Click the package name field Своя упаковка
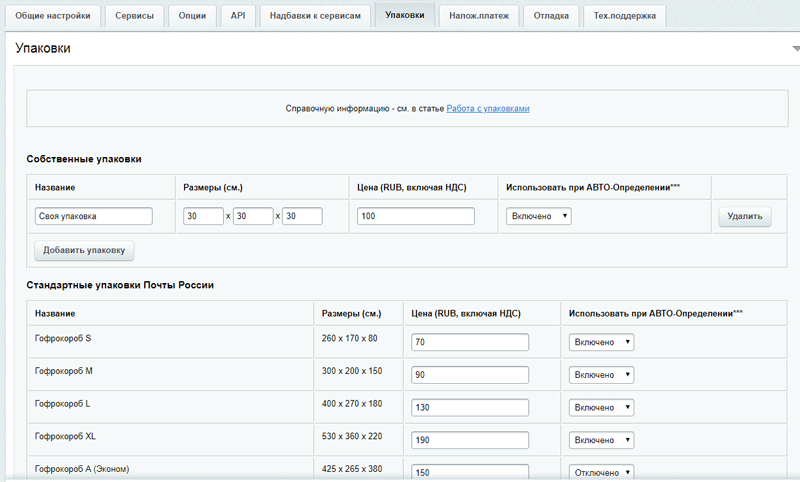 [93, 216]
